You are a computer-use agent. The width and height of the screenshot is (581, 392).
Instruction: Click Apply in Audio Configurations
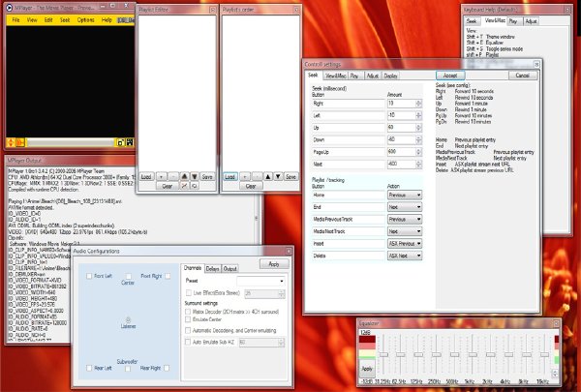274,264
